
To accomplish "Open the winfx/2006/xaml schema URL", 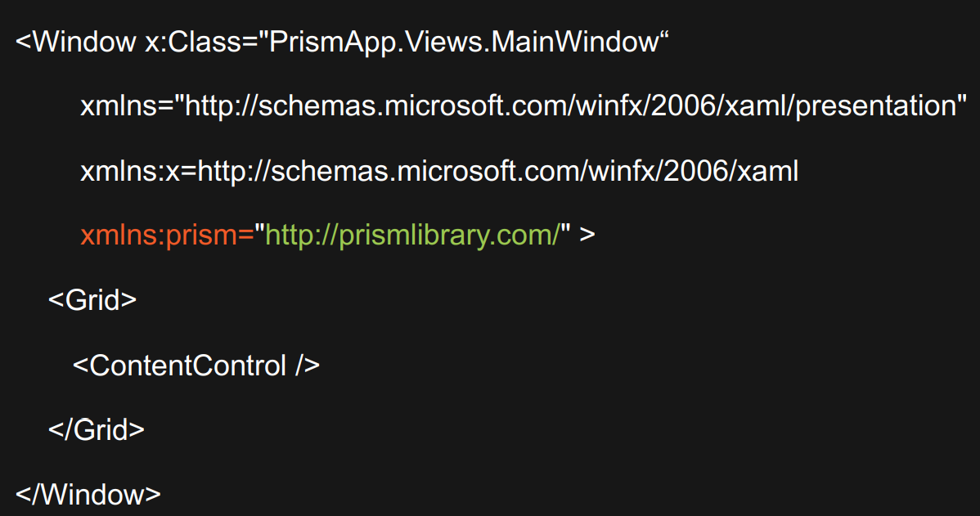I will (498, 171).
